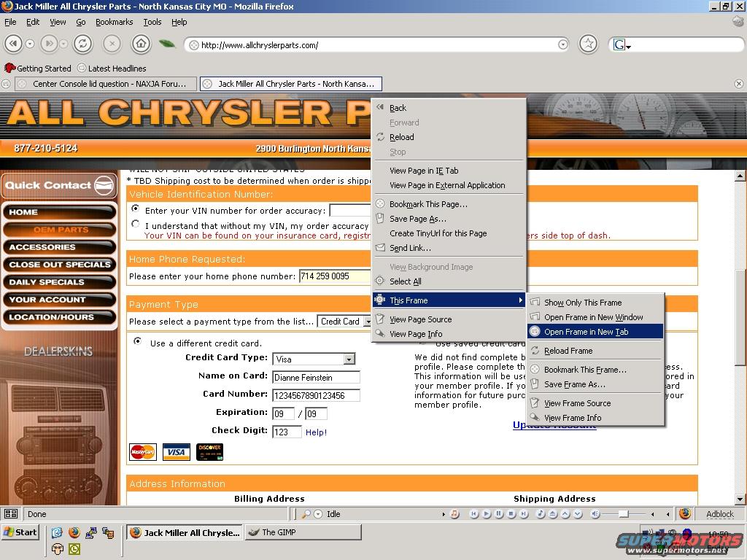Choose 'View Page Source' from the context menu

click(420, 319)
